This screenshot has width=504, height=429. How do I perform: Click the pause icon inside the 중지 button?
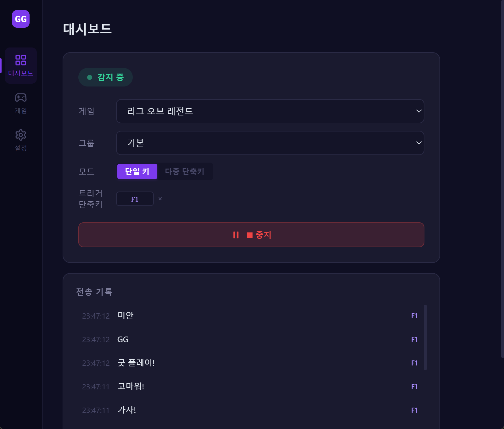coord(236,235)
